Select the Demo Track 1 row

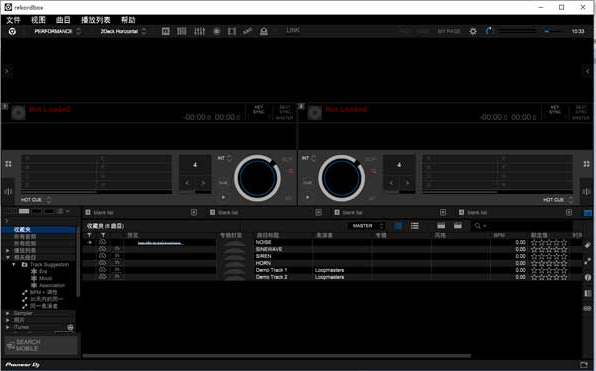tap(333, 270)
